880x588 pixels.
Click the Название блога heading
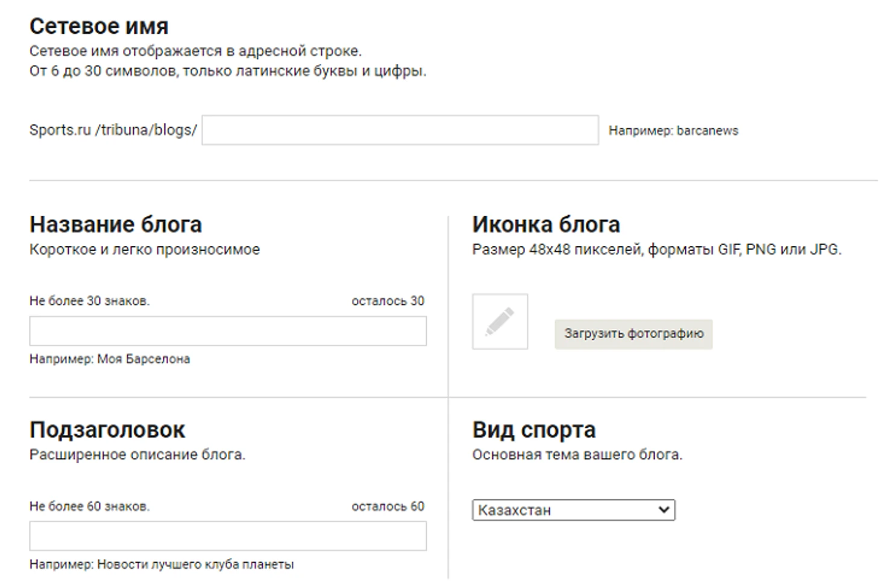[116, 225]
